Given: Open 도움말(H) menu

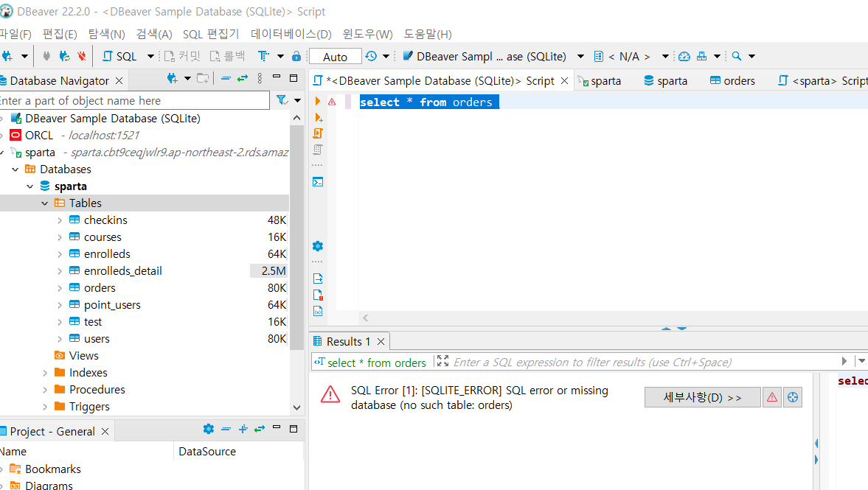Looking at the screenshot, I should coord(427,34).
